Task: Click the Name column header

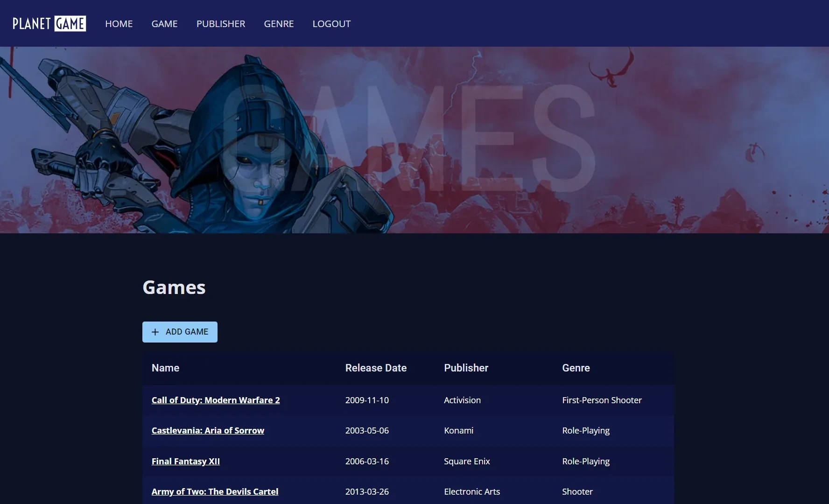Action: click(165, 368)
